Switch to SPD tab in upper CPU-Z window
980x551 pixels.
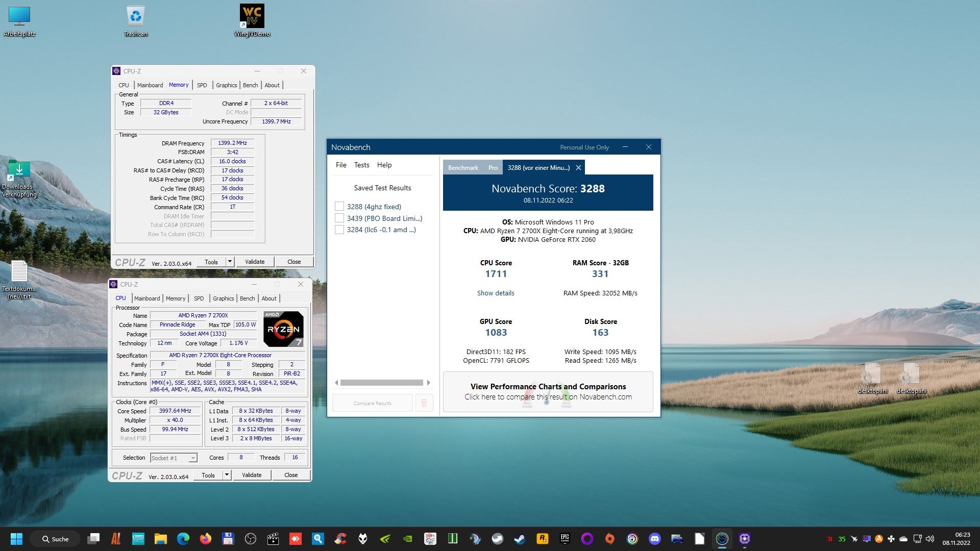click(202, 85)
